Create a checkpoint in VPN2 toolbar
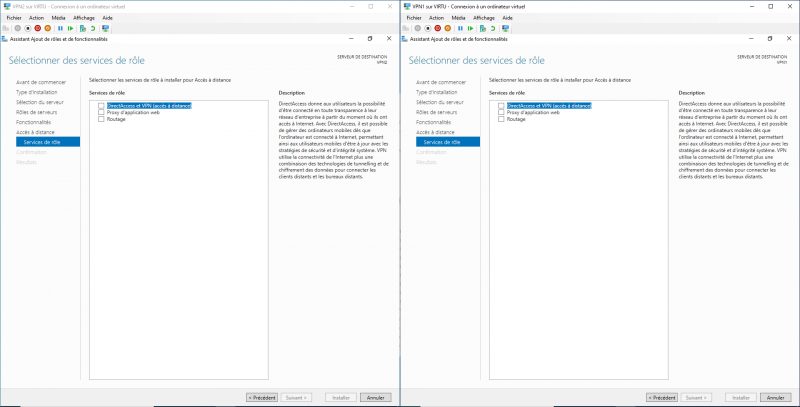The width and height of the screenshot is (800, 407). coord(83,28)
